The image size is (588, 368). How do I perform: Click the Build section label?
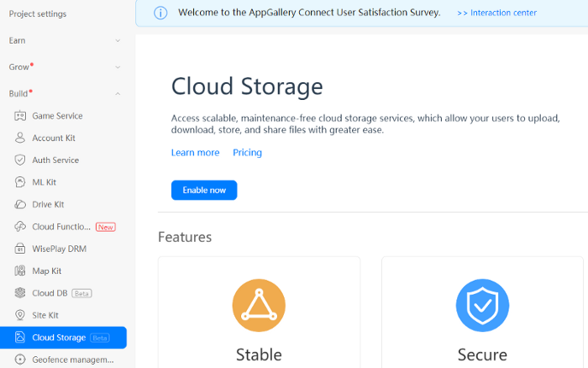[18, 94]
